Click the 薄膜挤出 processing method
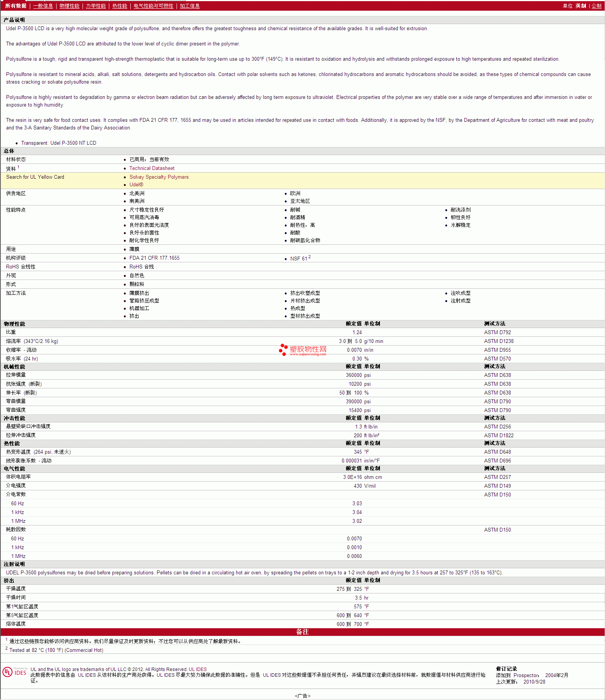Screen dimensions: 605x700 [139, 293]
